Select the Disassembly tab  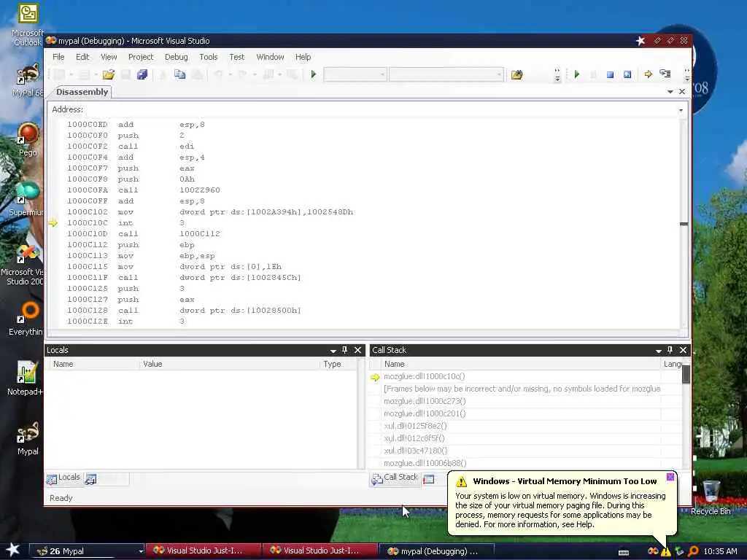[x=82, y=92]
